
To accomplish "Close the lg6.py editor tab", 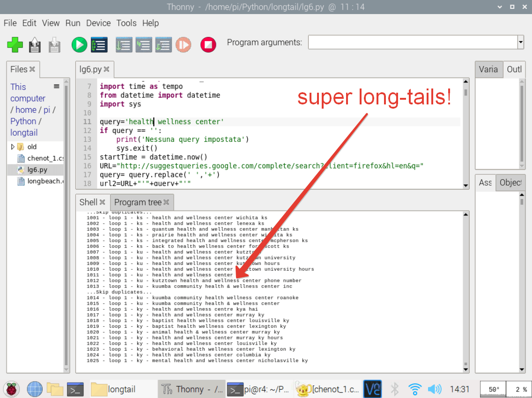I will coord(107,69).
